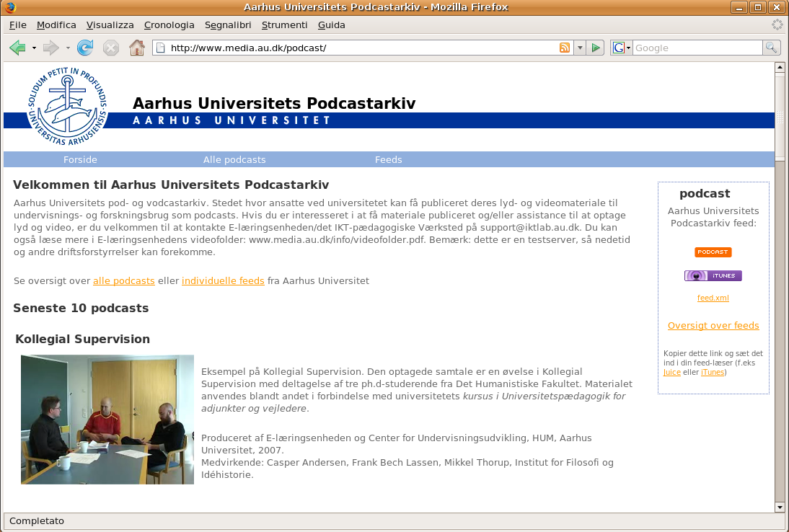This screenshot has height=532, width=789.
Task: Start a search with the magnifier icon
Action: click(771, 48)
